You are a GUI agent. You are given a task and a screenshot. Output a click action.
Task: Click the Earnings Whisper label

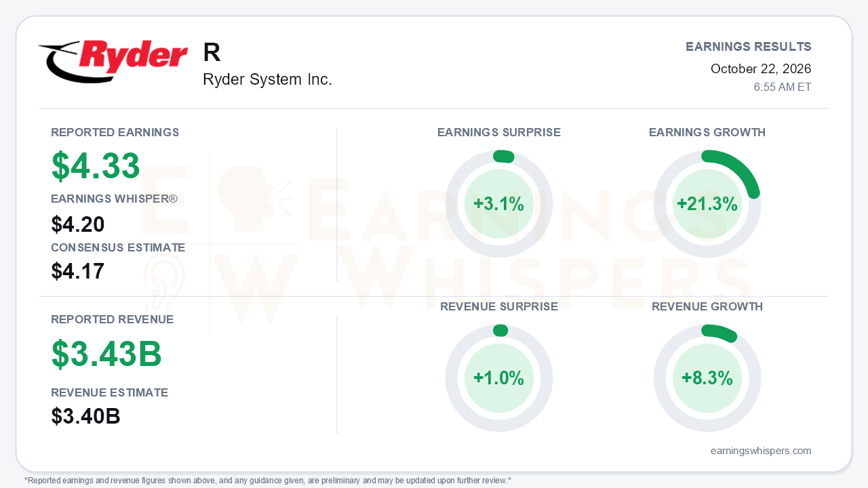(115, 199)
